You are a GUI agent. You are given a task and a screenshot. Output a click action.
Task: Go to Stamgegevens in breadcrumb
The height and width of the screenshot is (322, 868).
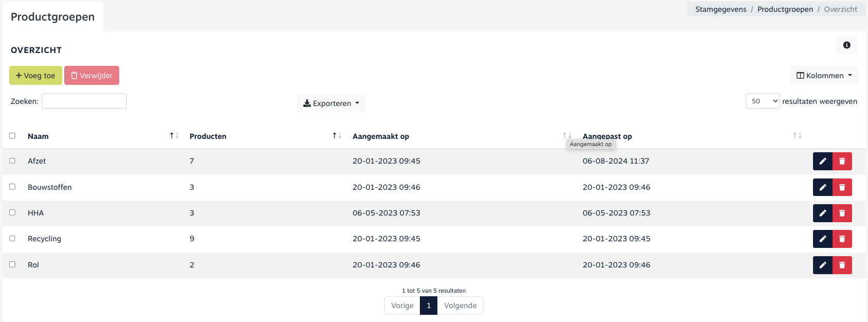coord(721,9)
